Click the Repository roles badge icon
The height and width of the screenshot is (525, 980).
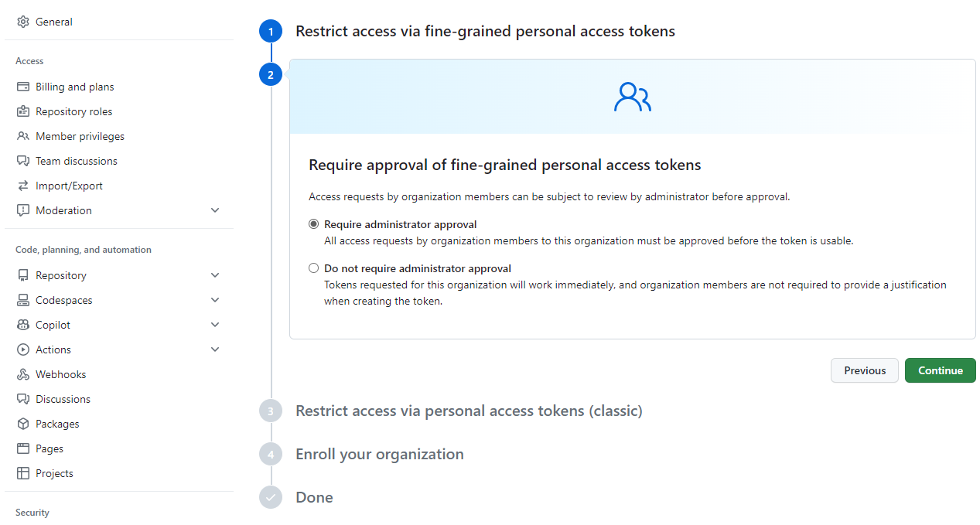tap(23, 111)
